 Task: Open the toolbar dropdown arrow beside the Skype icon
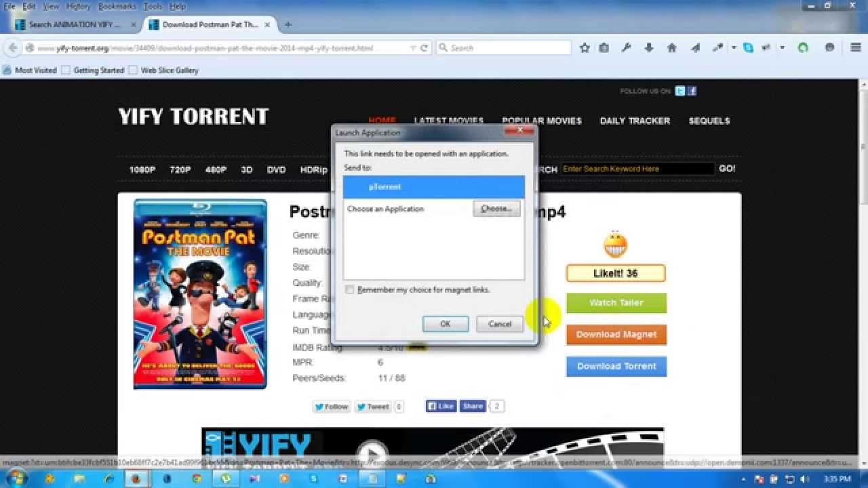tap(782, 48)
